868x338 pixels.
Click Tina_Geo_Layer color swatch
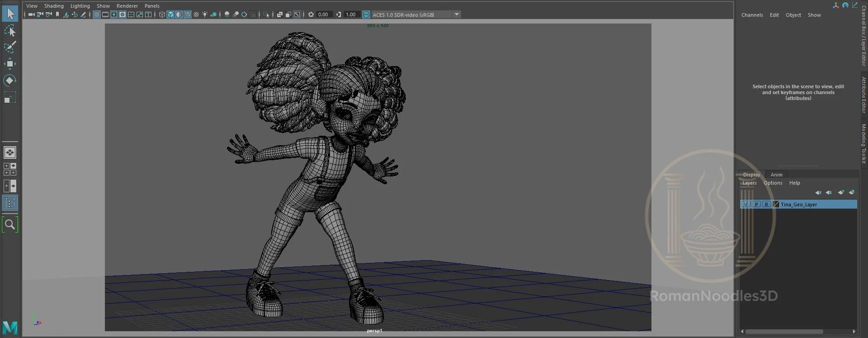pyautogui.click(x=776, y=205)
